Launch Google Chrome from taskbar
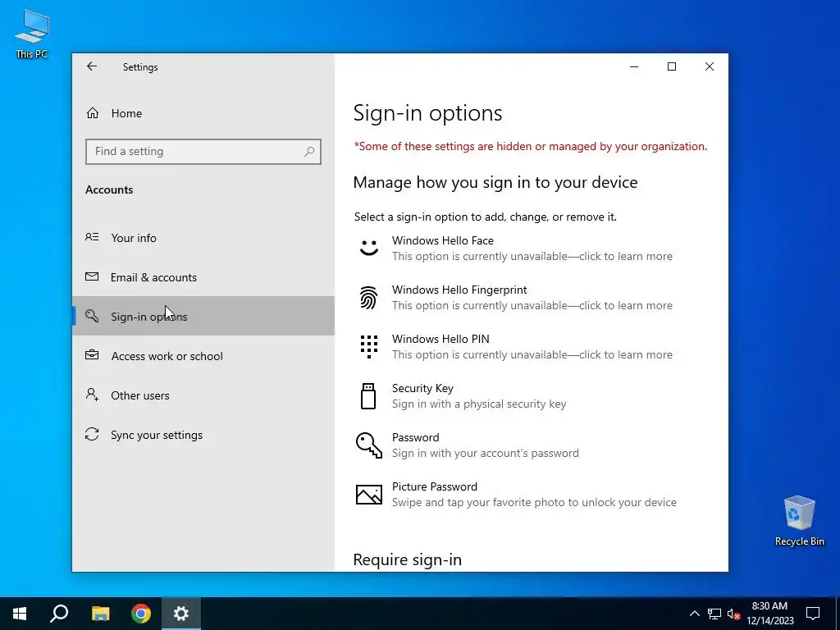 (141, 614)
